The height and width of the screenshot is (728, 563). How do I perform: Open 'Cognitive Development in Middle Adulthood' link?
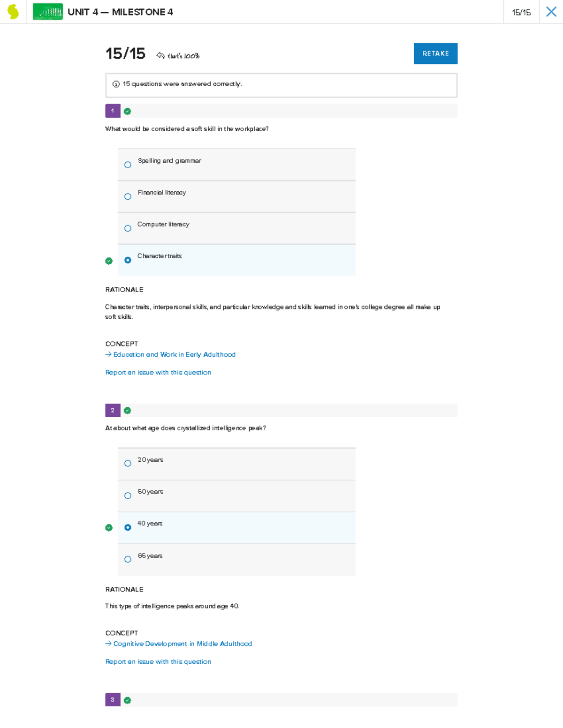(x=183, y=644)
